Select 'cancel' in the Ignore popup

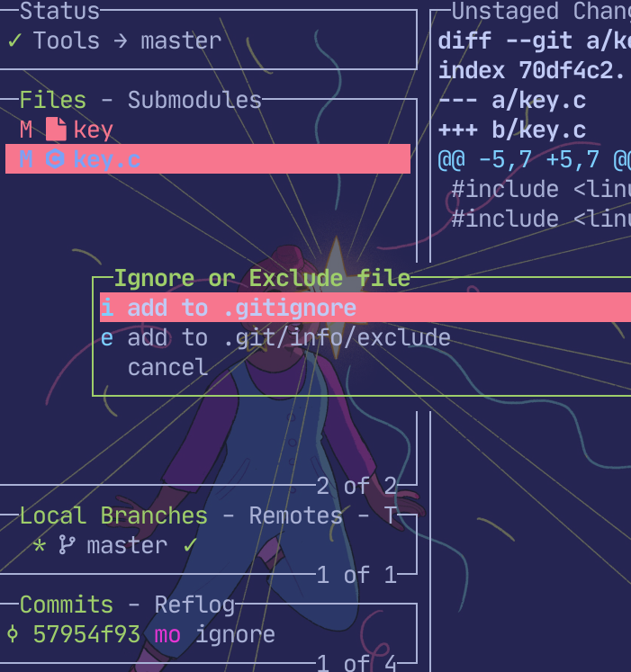(167, 367)
